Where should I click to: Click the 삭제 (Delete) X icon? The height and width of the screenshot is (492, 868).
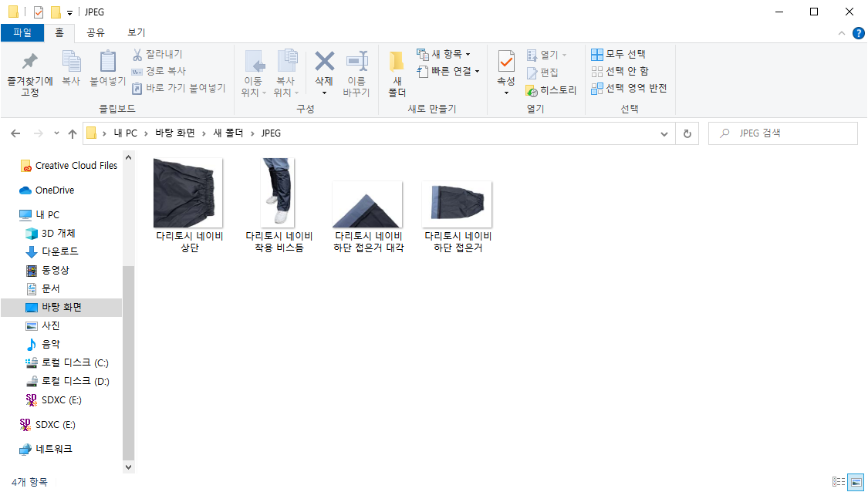pos(324,62)
